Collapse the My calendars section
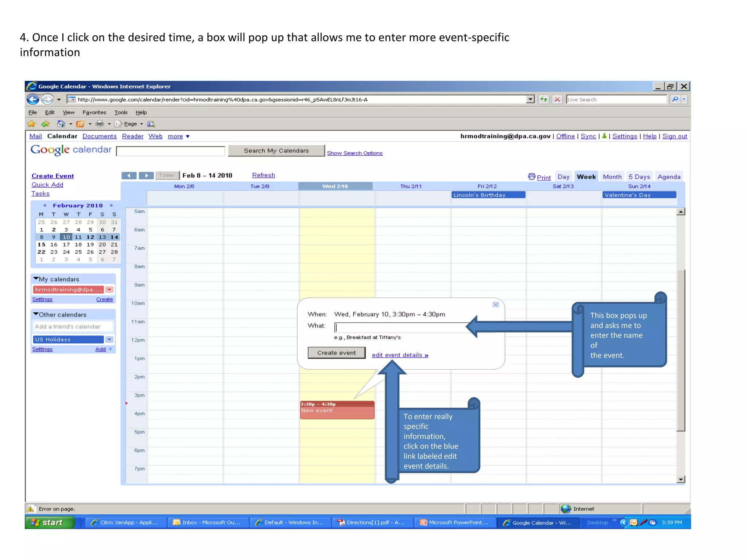 (36, 279)
